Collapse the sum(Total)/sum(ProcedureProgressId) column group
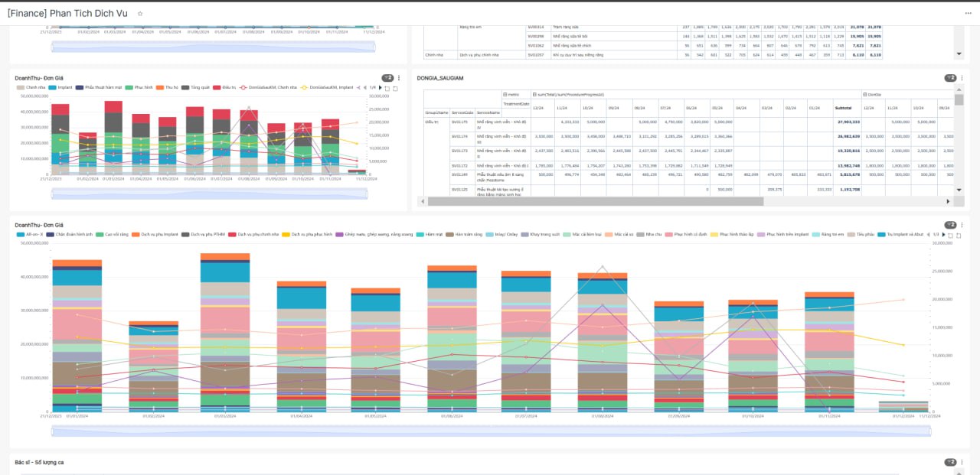This screenshot has width=980, height=475. (535, 94)
